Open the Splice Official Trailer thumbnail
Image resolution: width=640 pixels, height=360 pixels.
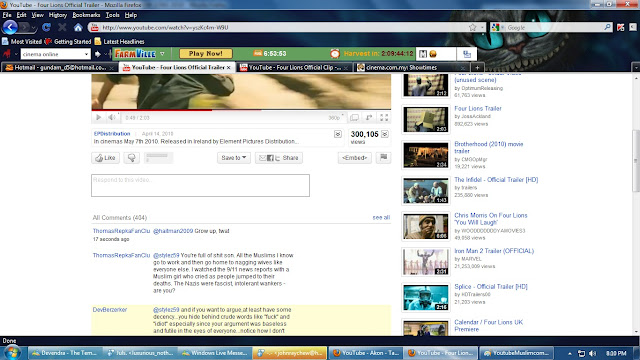pos(426,298)
